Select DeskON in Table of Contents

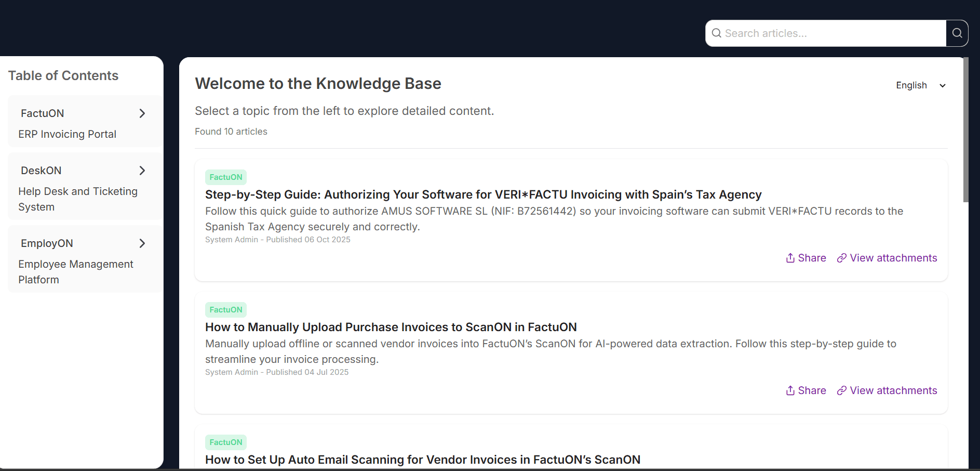coord(41,171)
